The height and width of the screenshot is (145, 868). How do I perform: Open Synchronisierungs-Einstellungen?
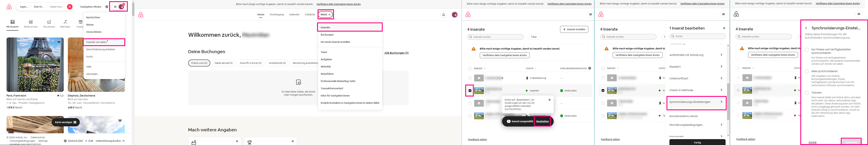(x=696, y=102)
